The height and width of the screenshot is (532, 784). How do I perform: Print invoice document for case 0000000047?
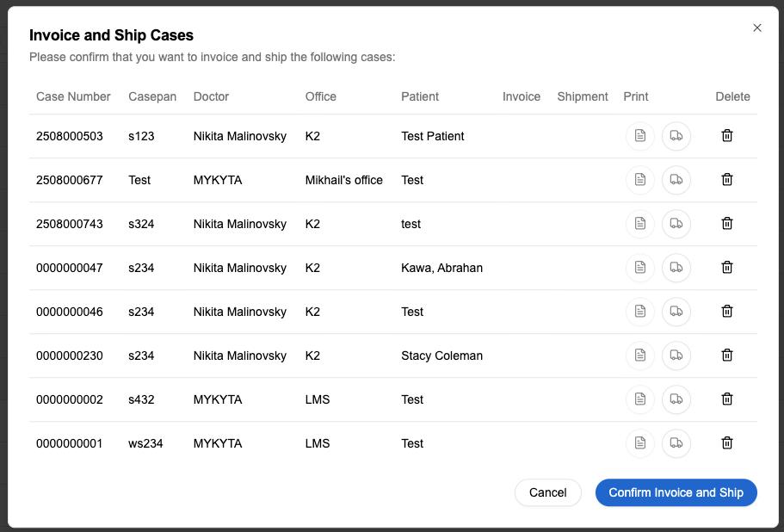pos(640,268)
